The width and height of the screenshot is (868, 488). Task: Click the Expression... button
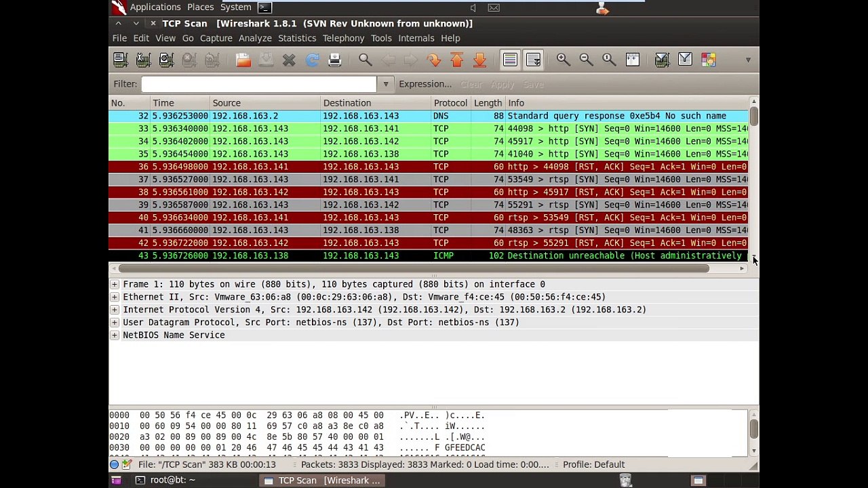point(425,84)
